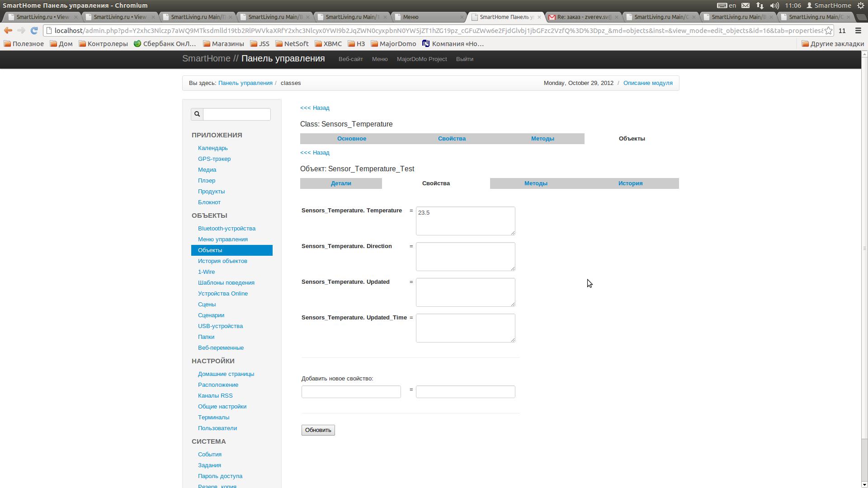The height and width of the screenshot is (488, 868).
Task: Click Описание модуля link
Action: click(648, 83)
